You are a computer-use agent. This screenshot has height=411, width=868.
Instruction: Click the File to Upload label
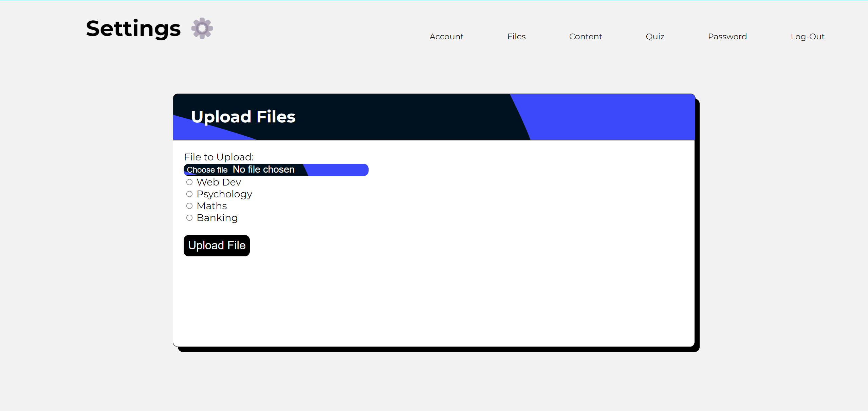[x=219, y=157]
